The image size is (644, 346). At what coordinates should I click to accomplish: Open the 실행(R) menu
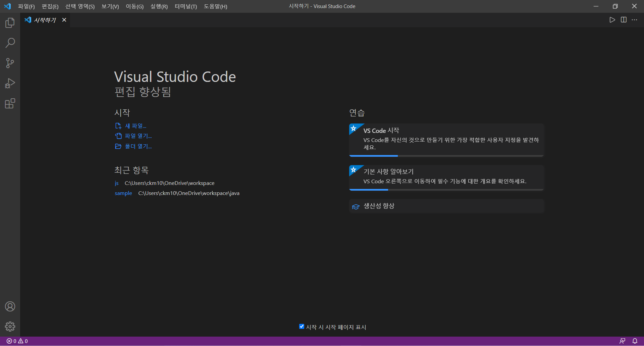(x=159, y=6)
